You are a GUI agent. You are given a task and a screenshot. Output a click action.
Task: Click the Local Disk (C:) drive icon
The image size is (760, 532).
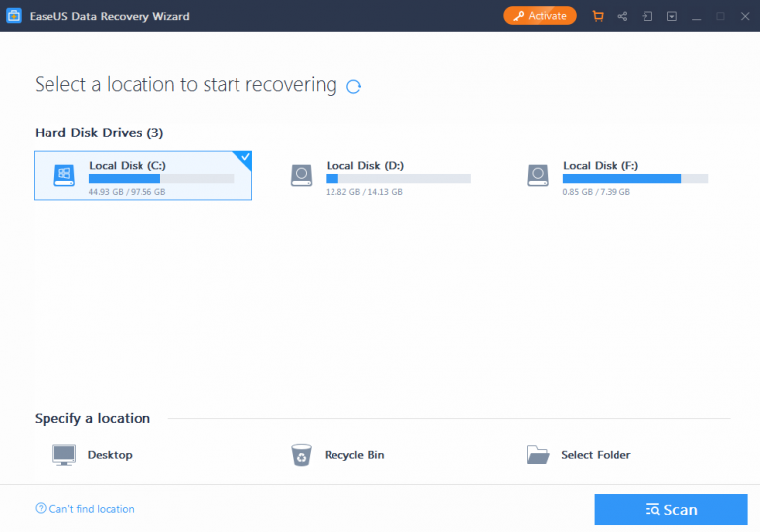click(x=63, y=175)
